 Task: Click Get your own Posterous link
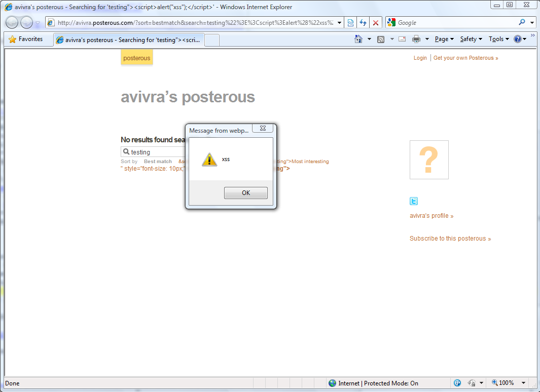tap(465, 58)
